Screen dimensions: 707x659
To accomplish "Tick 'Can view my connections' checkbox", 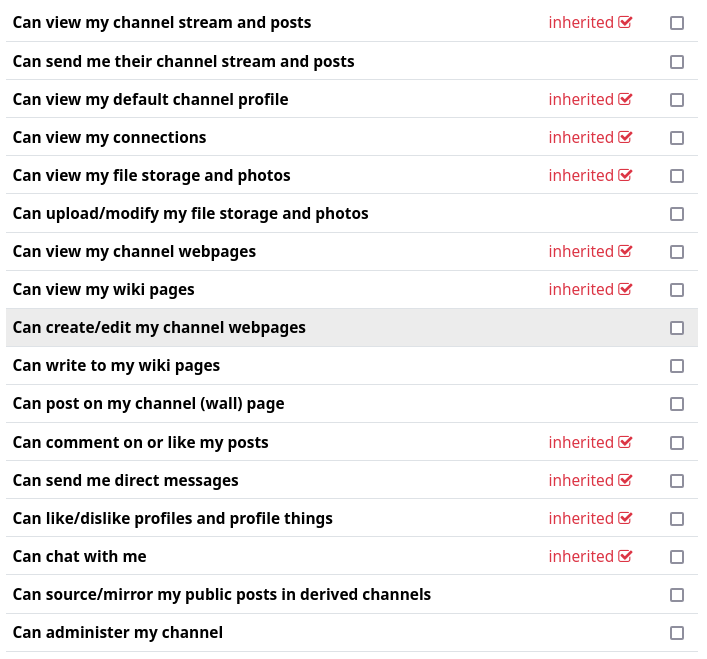I will [x=677, y=138].
